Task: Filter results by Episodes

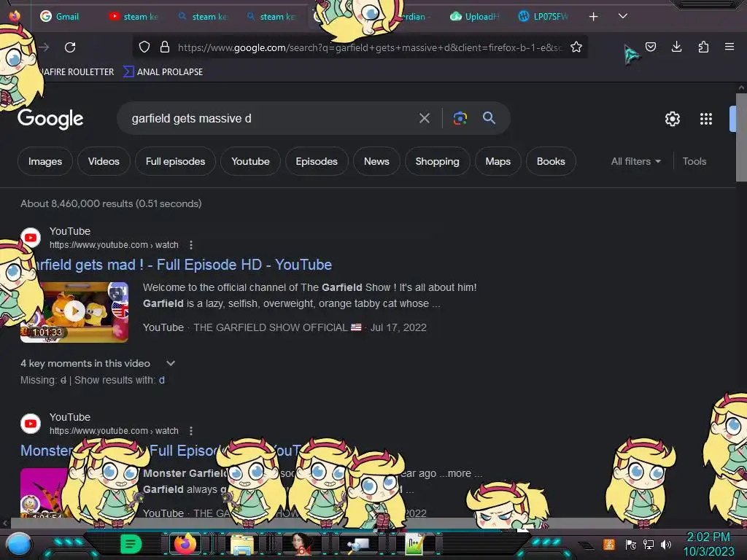Action: click(x=317, y=161)
